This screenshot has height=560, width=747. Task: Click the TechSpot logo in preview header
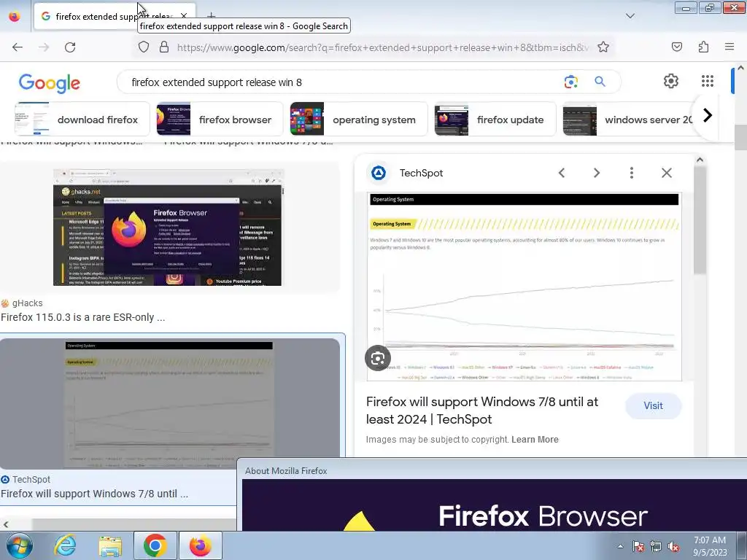pyautogui.click(x=379, y=173)
